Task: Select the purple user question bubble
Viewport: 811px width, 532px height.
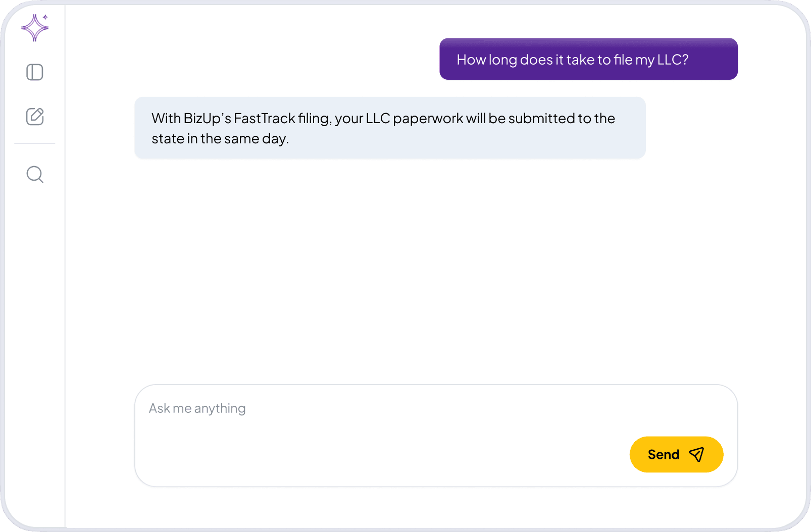Action: [588, 59]
